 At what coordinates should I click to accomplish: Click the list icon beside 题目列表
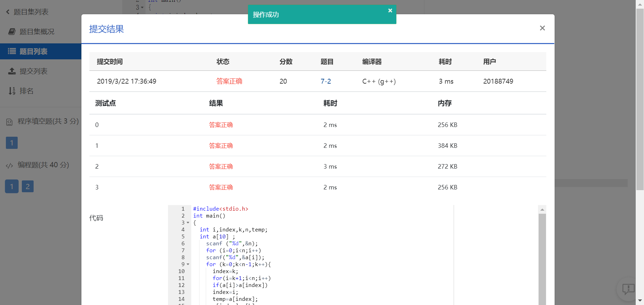[12, 51]
